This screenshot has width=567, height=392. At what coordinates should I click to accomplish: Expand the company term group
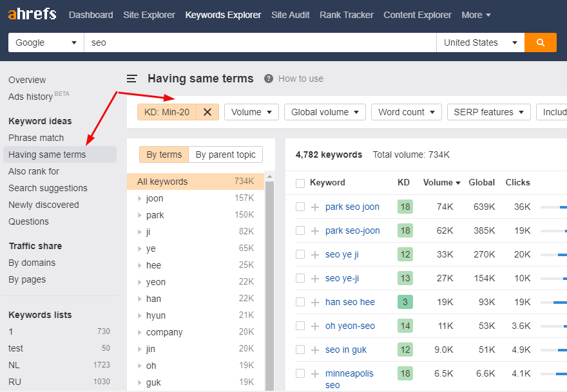point(140,332)
